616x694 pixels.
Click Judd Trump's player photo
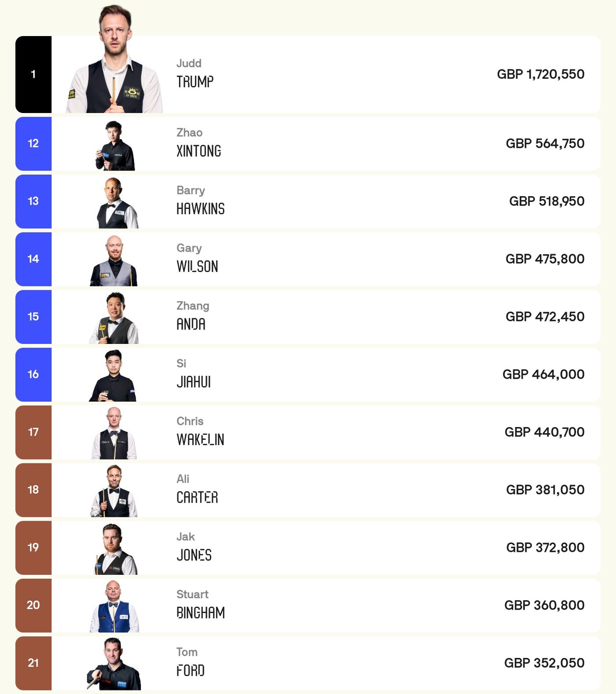click(x=114, y=62)
